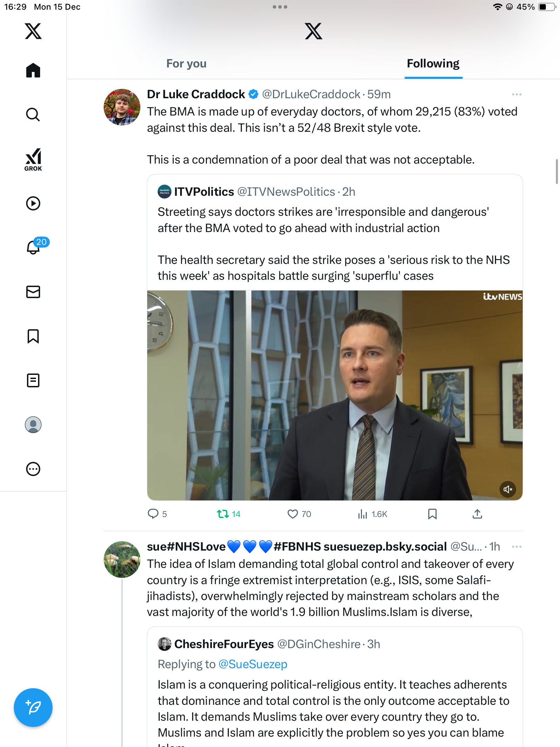Screen dimensions: 560x747
Task: Open Dr Luke Craddock's profile picture
Action: click(x=122, y=107)
